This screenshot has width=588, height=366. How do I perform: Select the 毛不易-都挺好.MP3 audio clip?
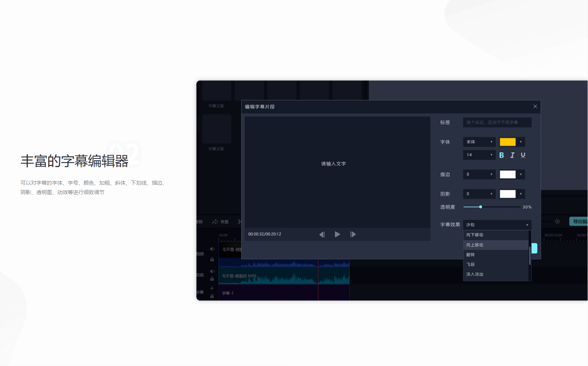(x=284, y=276)
